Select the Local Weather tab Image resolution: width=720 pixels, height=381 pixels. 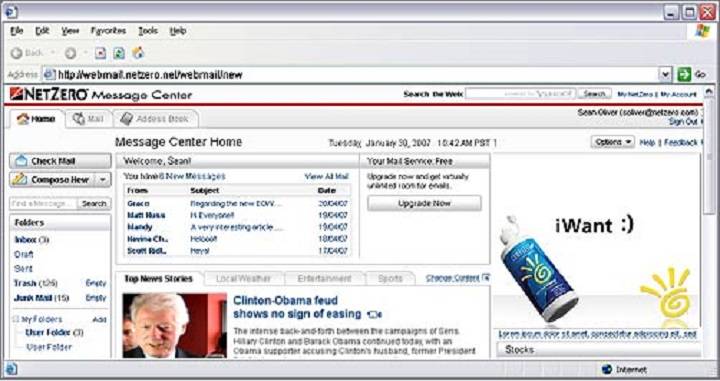click(243, 279)
